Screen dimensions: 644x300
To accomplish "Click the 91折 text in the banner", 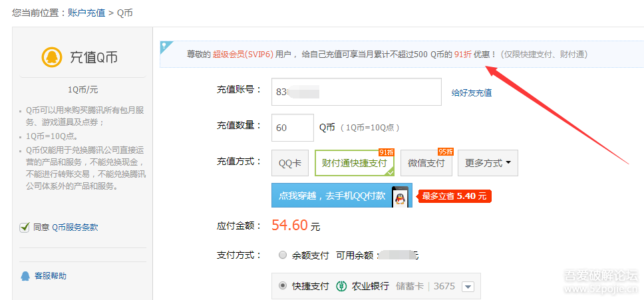I will 463,54.
